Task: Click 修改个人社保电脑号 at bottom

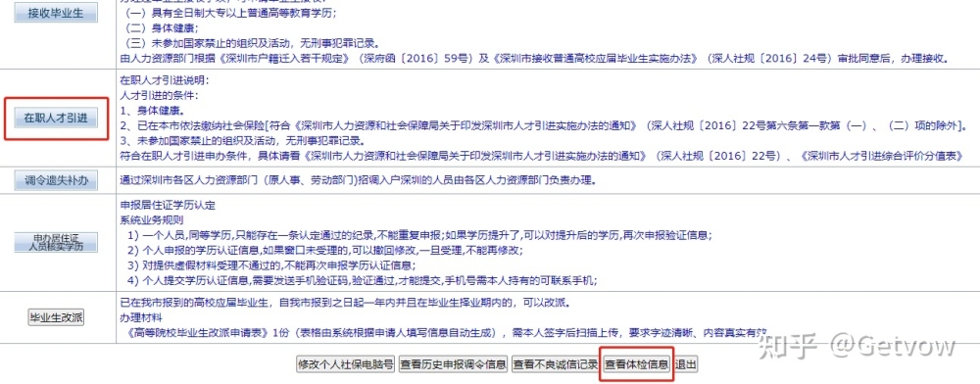Action: pos(346,364)
